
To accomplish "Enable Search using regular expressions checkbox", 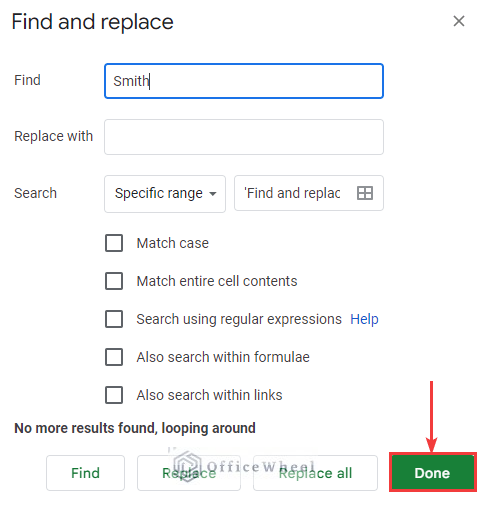I will 114,319.
